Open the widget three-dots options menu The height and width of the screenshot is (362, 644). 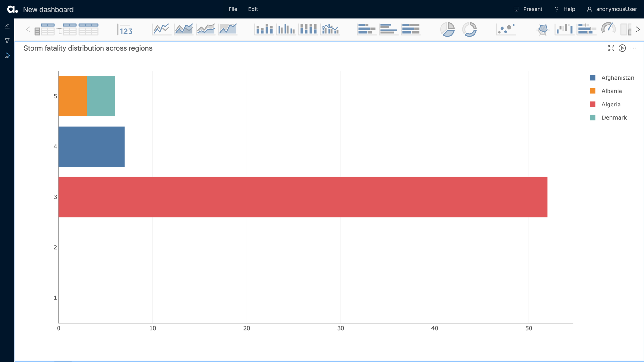point(633,48)
